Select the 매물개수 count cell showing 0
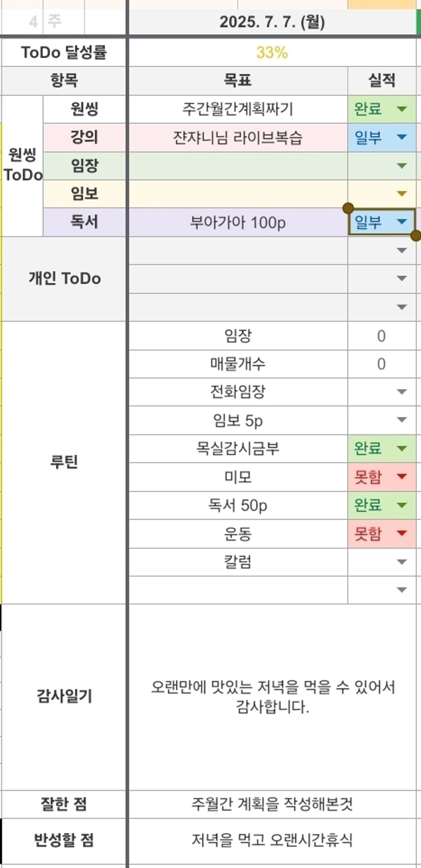Image resolution: width=421 pixels, height=868 pixels. point(382,364)
